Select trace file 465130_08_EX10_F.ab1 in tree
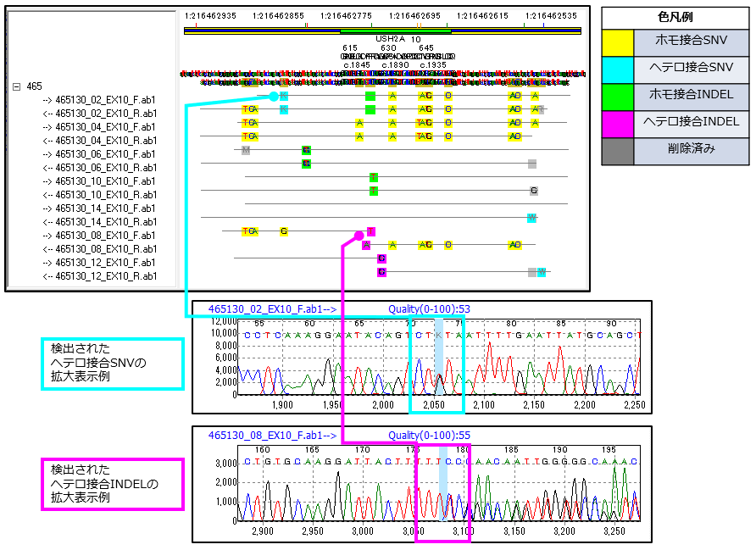 pos(105,235)
